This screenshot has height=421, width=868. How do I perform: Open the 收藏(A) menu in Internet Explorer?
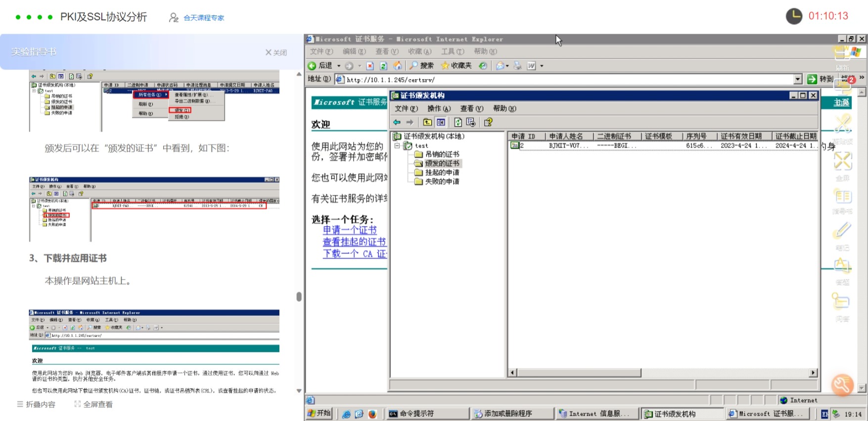pyautogui.click(x=420, y=51)
